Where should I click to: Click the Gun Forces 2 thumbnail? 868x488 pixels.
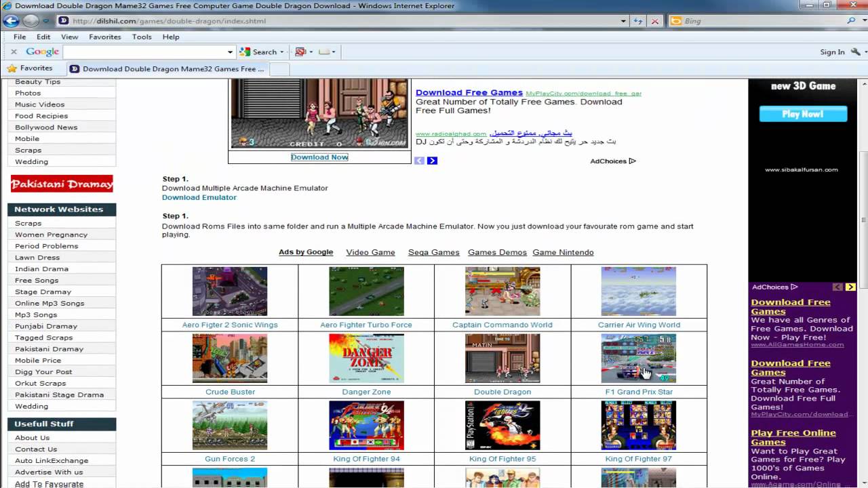tap(230, 425)
